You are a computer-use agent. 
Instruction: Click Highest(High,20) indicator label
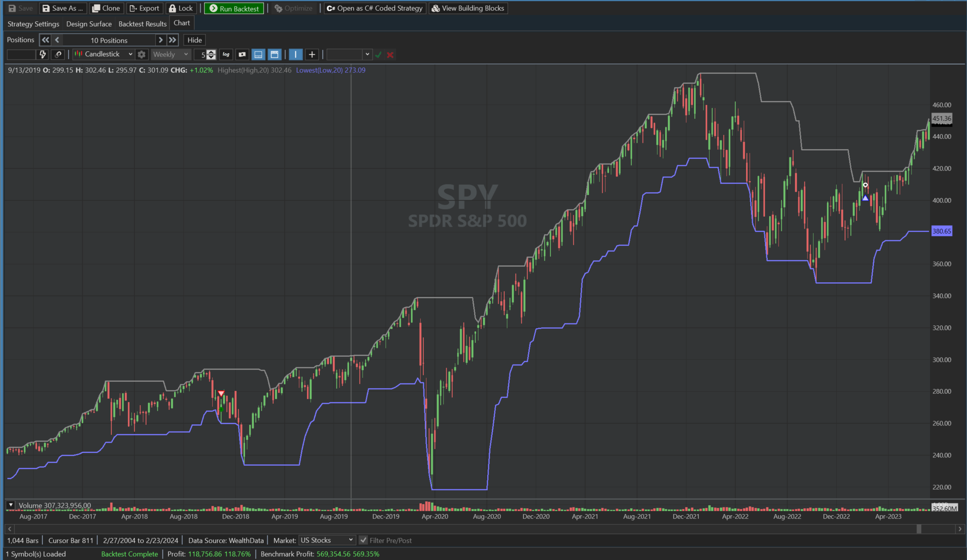(x=254, y=70)
